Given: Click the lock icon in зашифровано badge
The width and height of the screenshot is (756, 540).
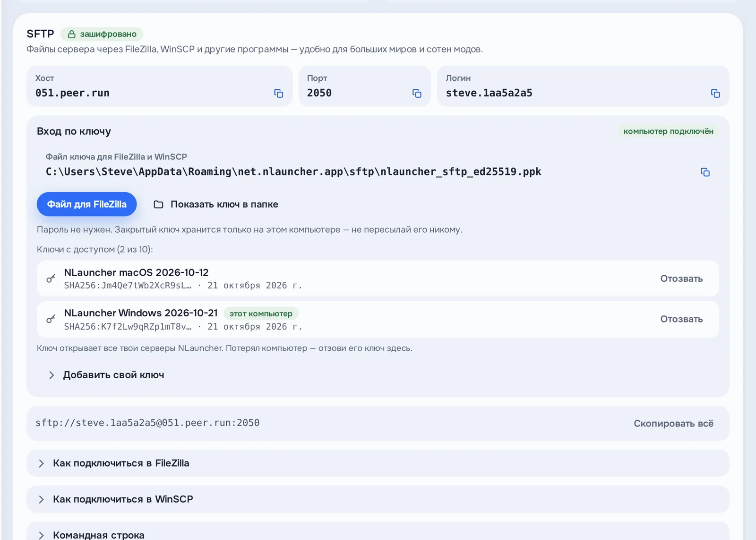Looking at the screenshot, I should (72, 34).
